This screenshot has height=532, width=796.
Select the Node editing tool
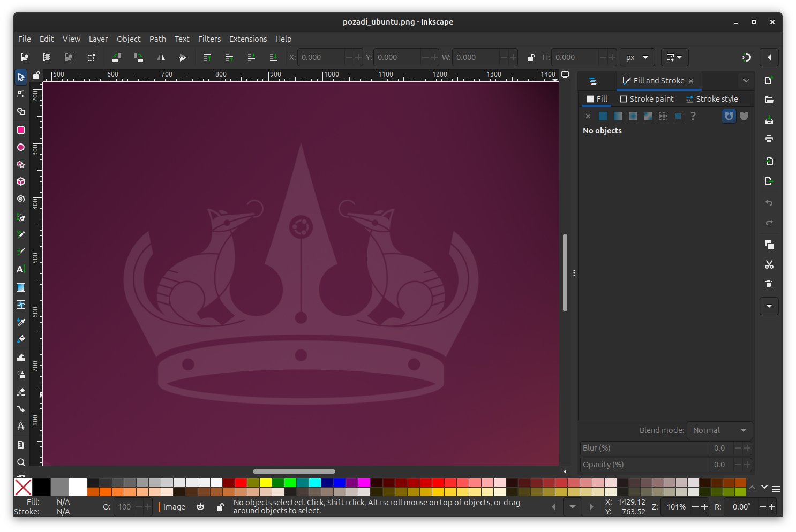point(21,94)
